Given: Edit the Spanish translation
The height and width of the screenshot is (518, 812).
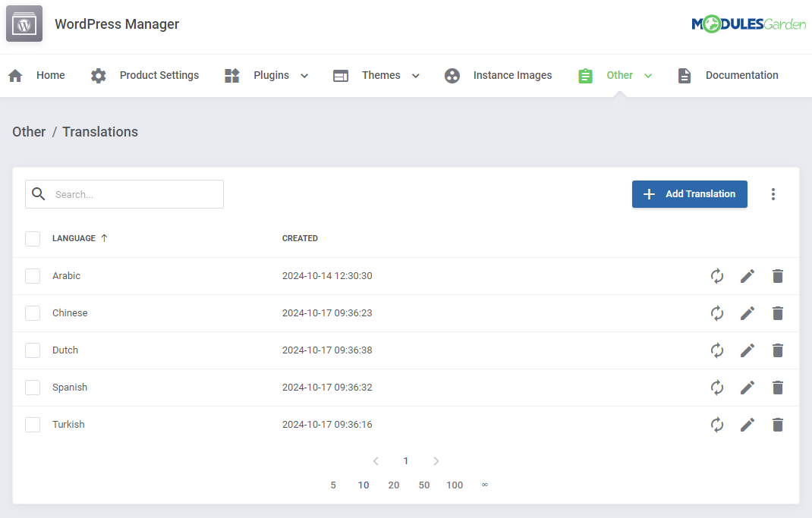Looking at the screenshot, I should tap(747, 388).
